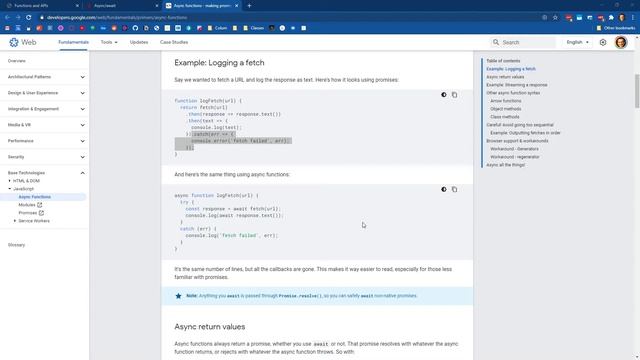Image resolution: width=640 pixels, height=360 pixels.
Task: Open the GitHub bookmark icon
Action: tap(136, 28)
